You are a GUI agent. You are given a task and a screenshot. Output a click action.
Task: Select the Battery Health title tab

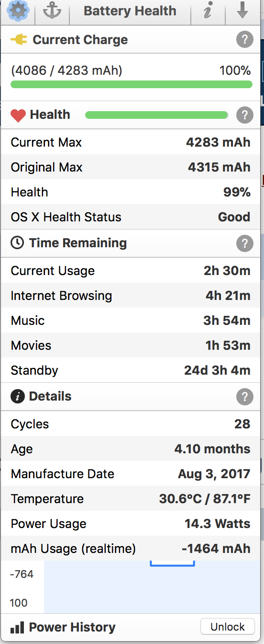tap(130, 11)
